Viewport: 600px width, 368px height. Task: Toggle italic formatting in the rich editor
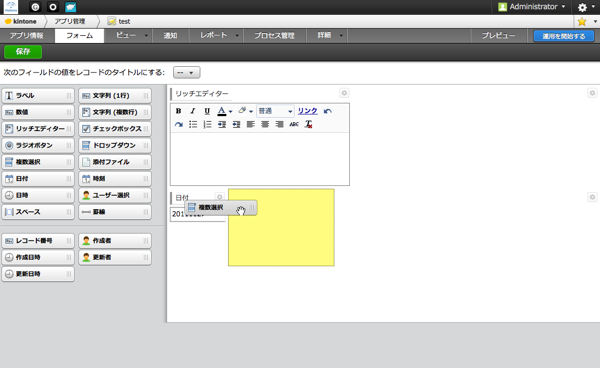click(x=192, y=111)
